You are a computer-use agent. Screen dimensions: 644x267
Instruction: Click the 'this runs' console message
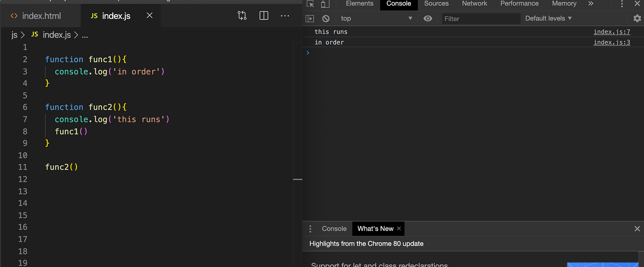(331, 32)
